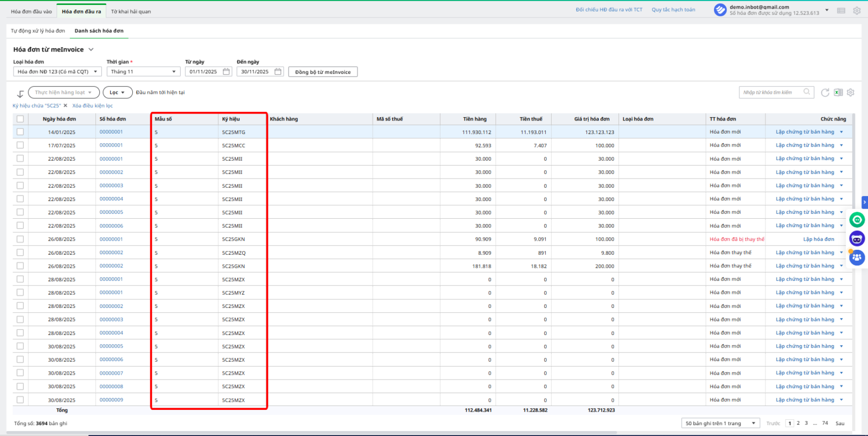The height and width of the screenshot is (436, 868).
Task: Remove the "5C25" filter with X icon
Action: point(66,106)
